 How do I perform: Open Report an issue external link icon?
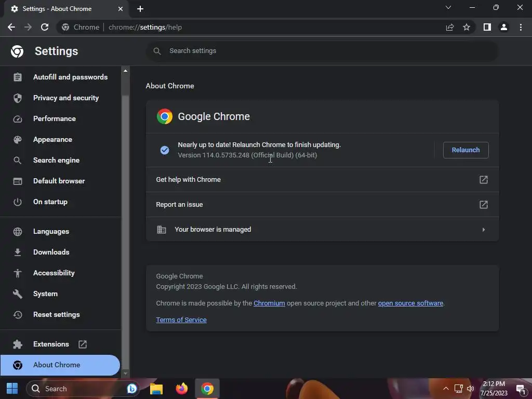tap(484, 205)
